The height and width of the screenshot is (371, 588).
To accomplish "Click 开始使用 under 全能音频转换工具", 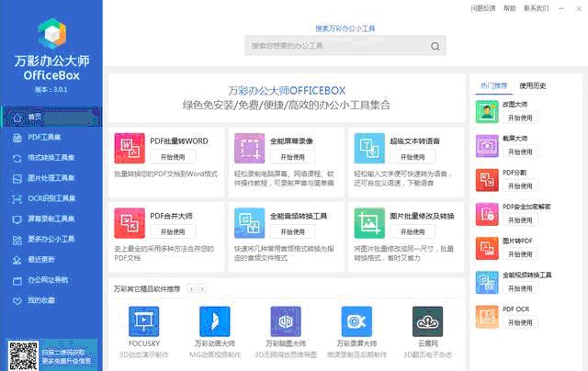I will [293, 232].
